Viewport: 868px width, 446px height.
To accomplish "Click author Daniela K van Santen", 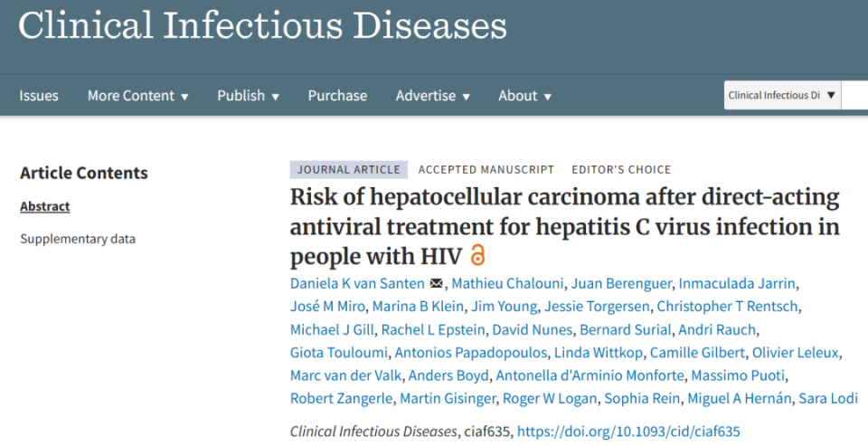I will [357, 284].
